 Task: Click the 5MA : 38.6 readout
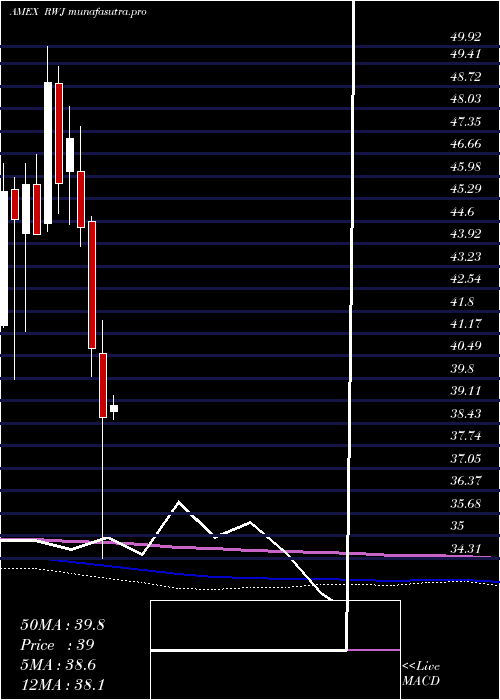tap(60, 665)
